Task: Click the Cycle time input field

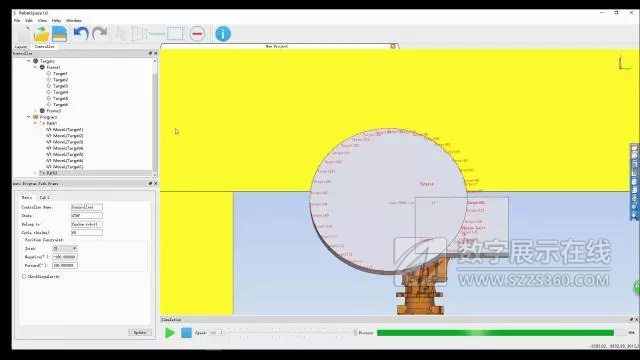Action: [x=87, y=233]
